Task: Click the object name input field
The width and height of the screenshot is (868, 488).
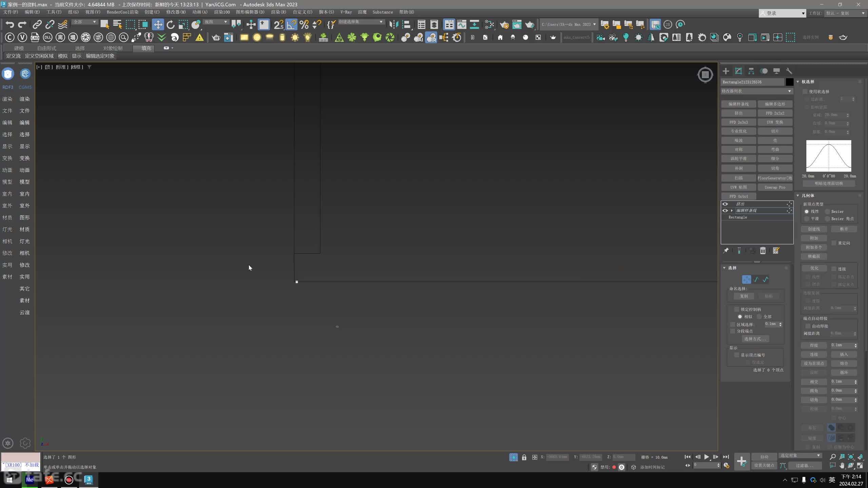Action: coord(752,82)
